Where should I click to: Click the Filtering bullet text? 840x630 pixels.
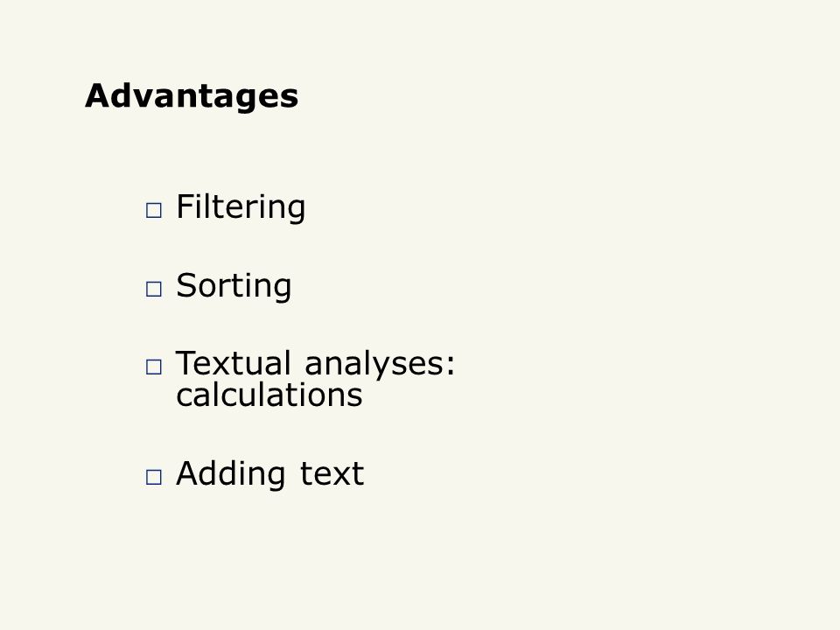pos(241,207)
